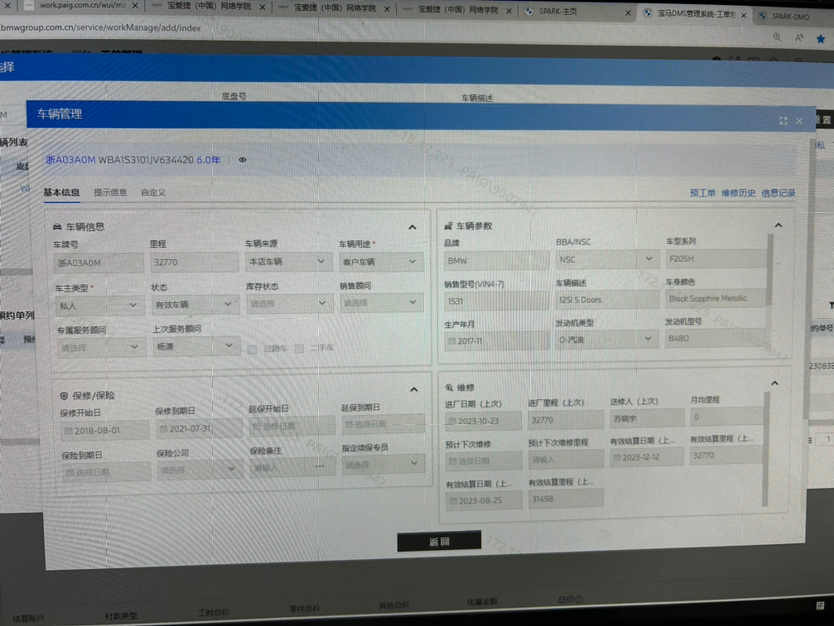Collapse the 车辆参数 section
The image size is (834, 626).
[778, 225]
